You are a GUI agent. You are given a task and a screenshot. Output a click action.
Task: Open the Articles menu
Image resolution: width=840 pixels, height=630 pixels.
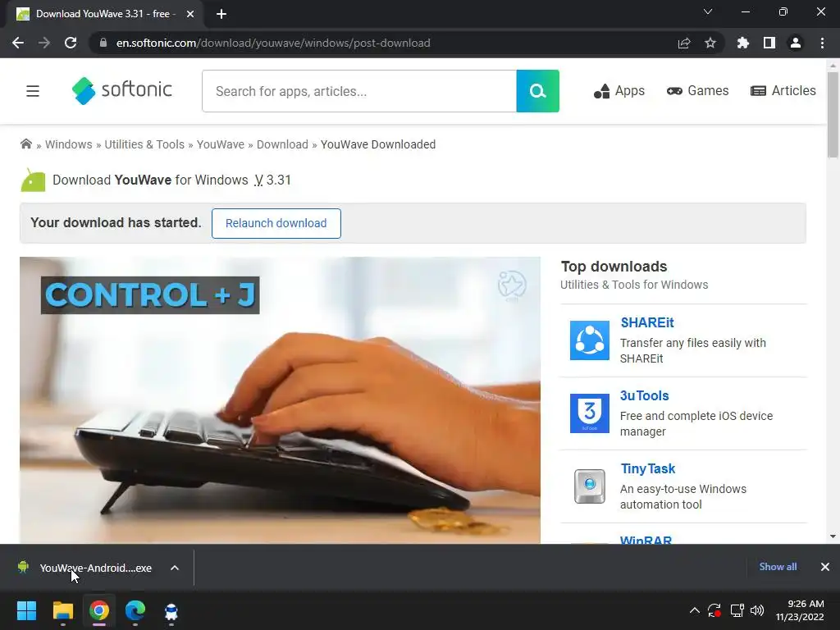(783, 91)
